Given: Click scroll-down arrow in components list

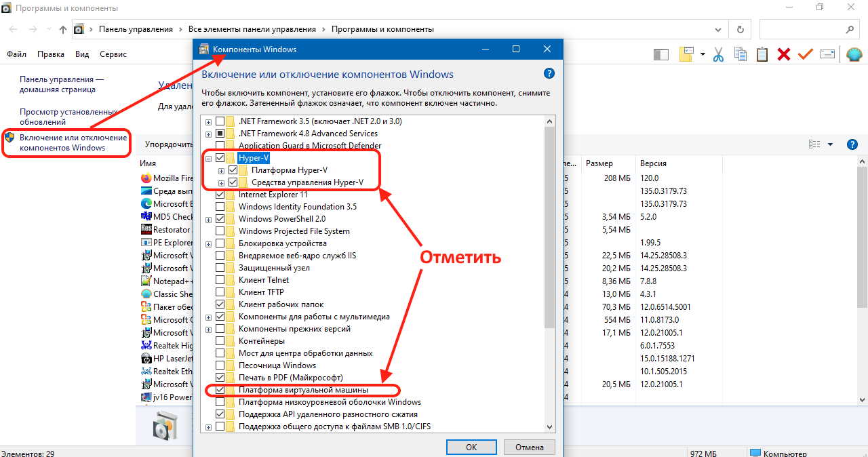Looking at the screenshot, I should pos(549,426).
